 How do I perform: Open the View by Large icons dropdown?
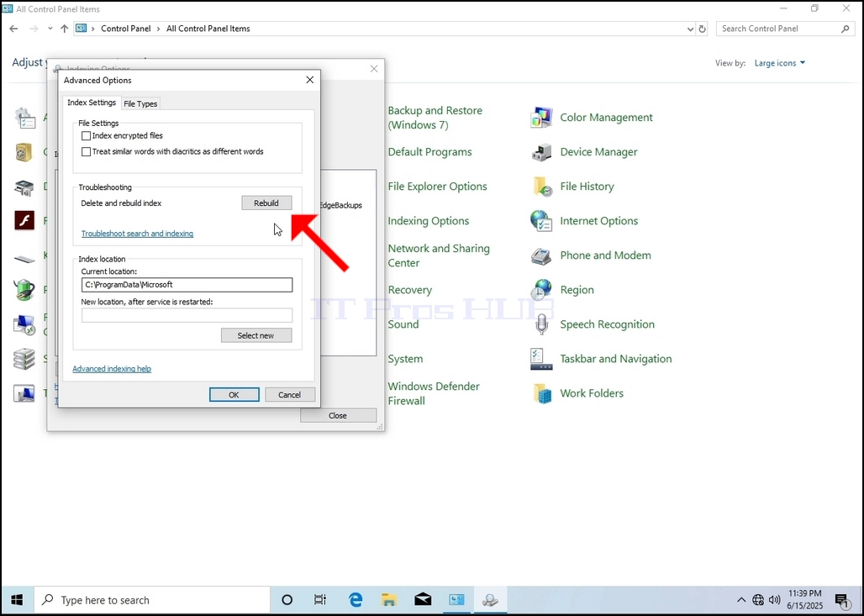[x=780, y=63]
